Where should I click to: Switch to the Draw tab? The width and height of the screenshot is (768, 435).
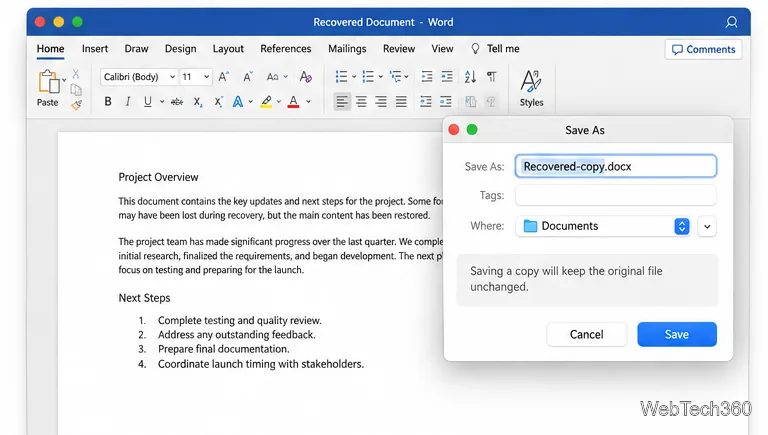[136, 48]
